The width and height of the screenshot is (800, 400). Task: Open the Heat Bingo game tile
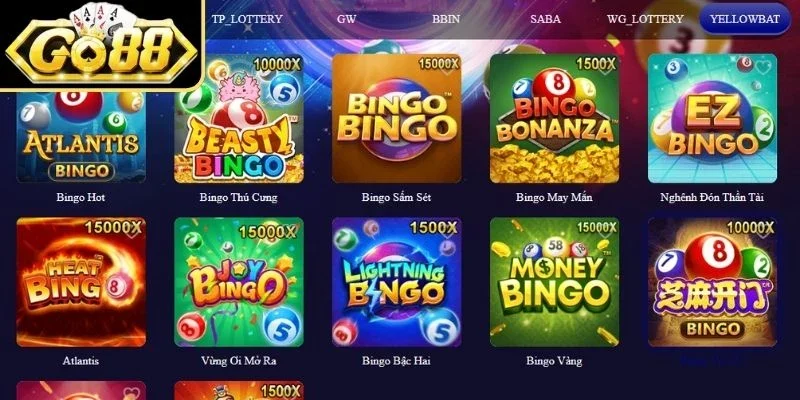pyautogui.click(x=81, y=282)
